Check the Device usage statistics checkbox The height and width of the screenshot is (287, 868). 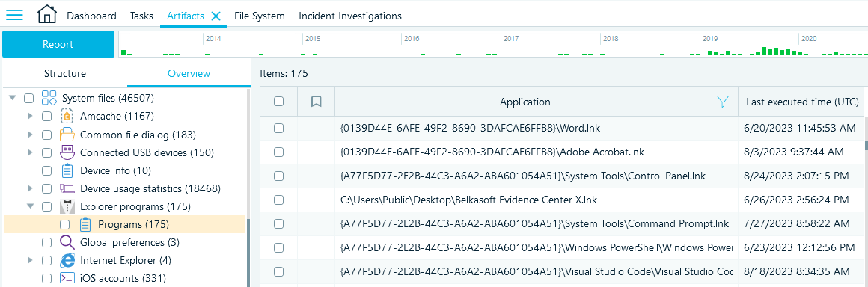coord(47,188)
